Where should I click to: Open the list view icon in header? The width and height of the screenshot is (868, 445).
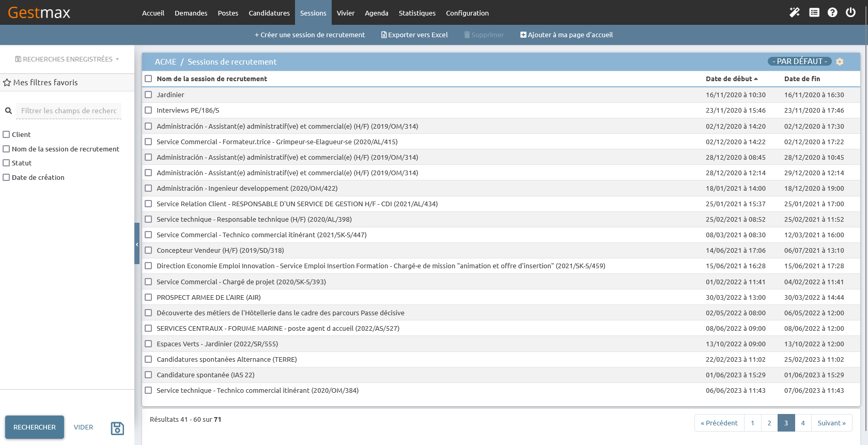point(814,12)
